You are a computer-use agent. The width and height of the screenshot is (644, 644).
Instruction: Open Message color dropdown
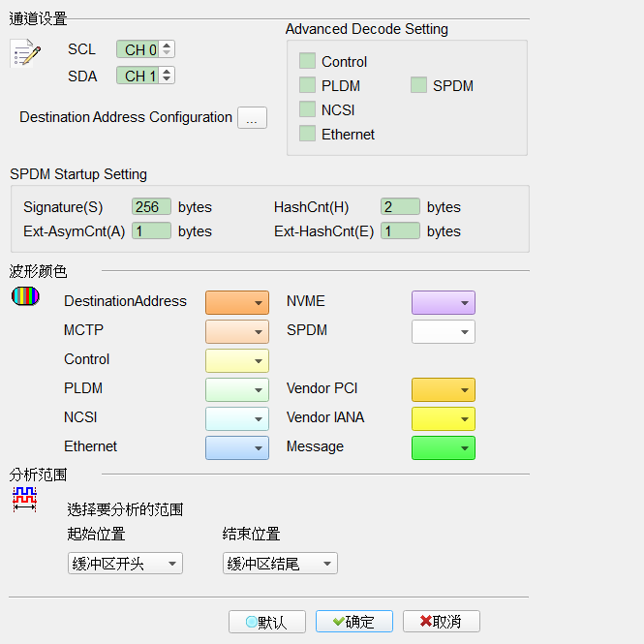[x=444, y=447]
